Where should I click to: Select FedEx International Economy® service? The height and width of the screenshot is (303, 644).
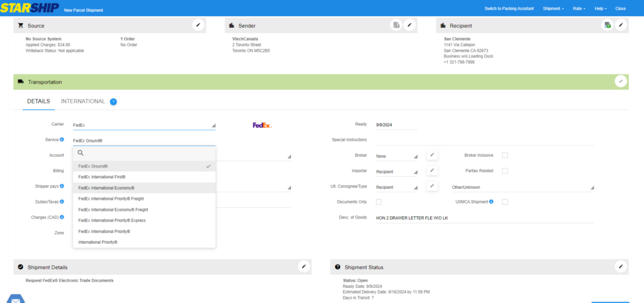pos(144,188)
